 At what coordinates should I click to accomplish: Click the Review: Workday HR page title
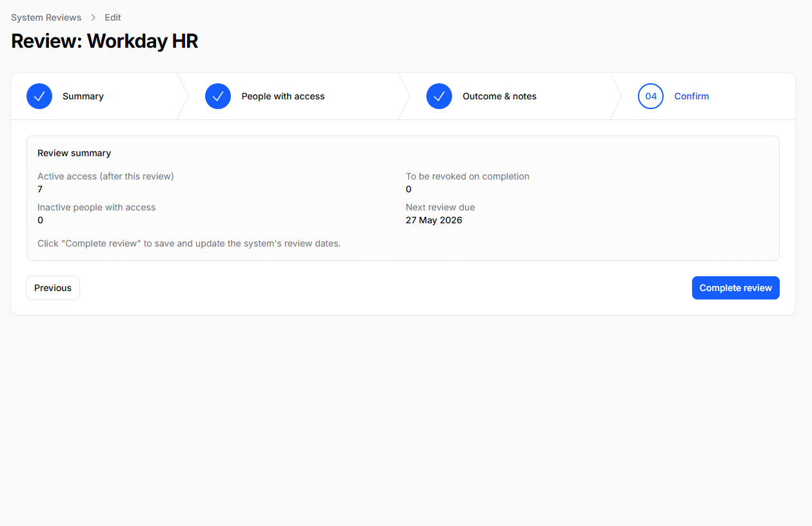(x=104, y=41)
